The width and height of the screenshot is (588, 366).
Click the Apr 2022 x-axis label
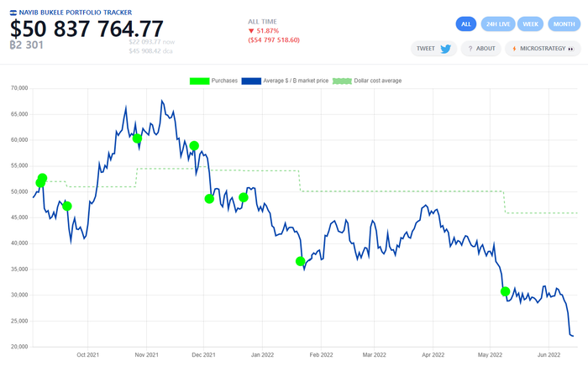point(433,355)
